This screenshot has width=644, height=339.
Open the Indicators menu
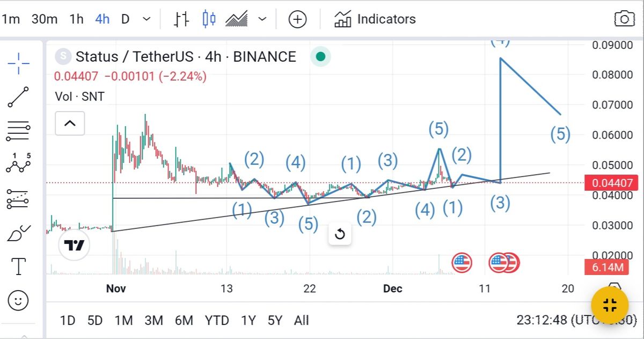click(375, 19)
